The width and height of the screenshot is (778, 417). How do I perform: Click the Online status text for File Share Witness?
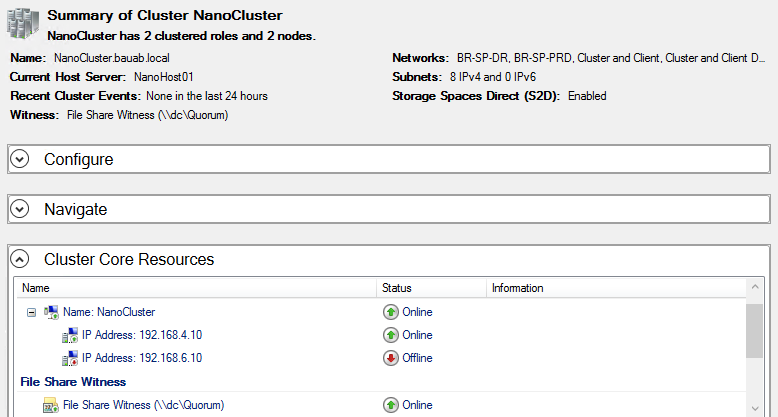[417, 405]
